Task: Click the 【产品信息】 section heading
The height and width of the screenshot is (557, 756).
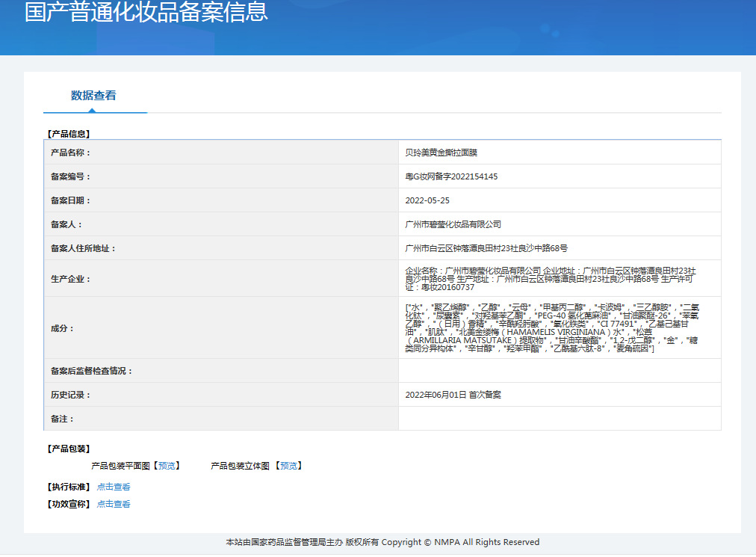Action: pos(69,134)
